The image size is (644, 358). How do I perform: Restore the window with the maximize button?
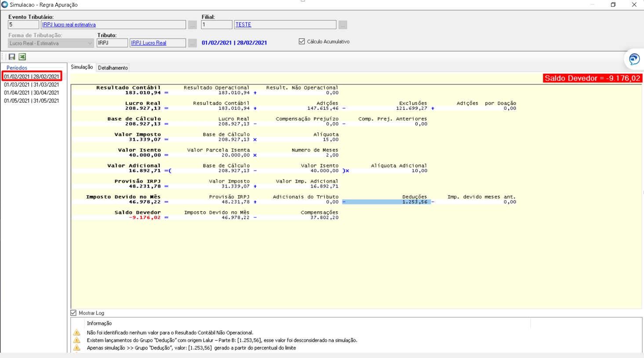coord(613,5)
